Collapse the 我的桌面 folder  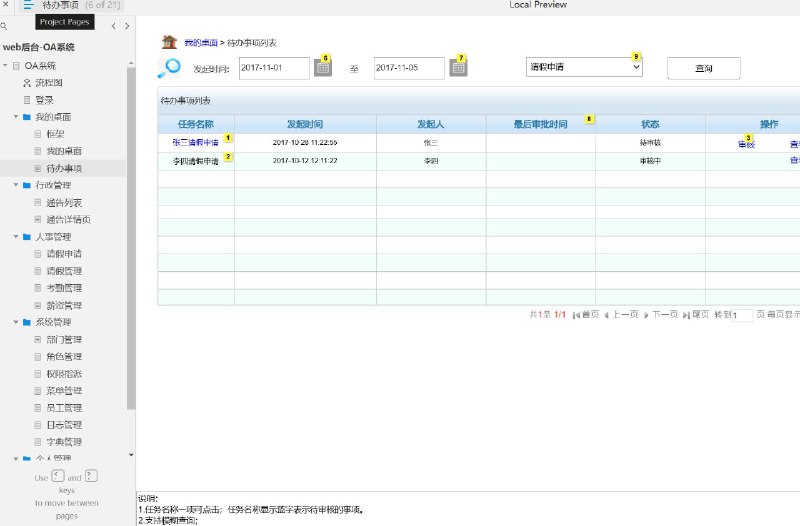coord(16,117)
